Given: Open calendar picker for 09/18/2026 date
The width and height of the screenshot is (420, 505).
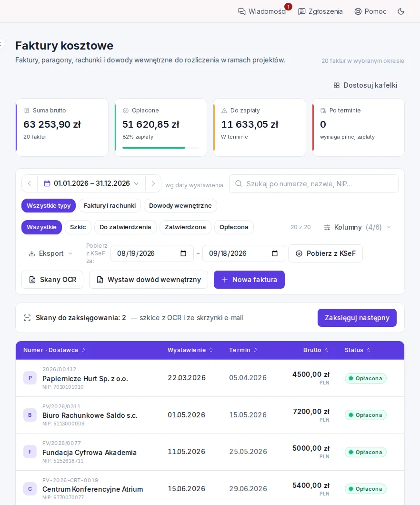Looking at the screenshot, I should [x=275, y=253].
